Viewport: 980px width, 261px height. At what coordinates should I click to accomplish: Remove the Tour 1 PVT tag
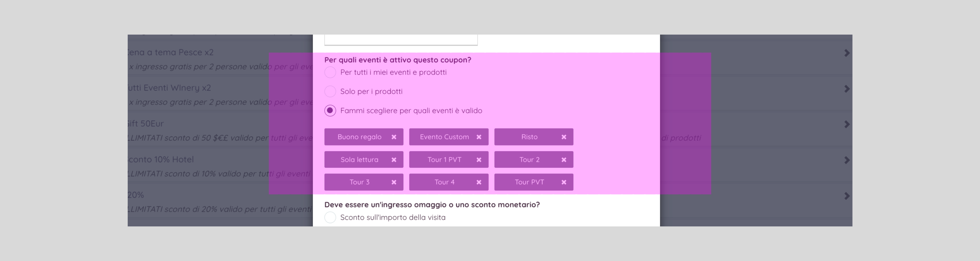click(x=479, y=160)
